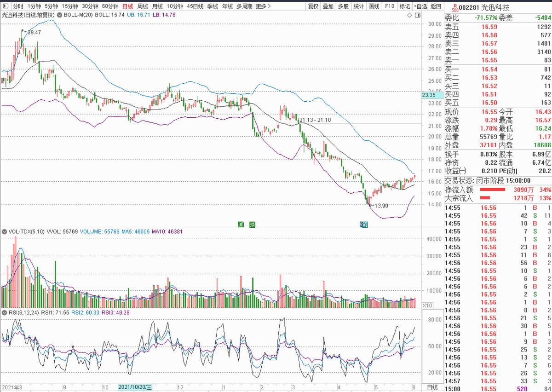The image size is (552, 392).
Task: Switch to the 周线 weekly chart
Action: pyautogui.click(x=143, y=6)
